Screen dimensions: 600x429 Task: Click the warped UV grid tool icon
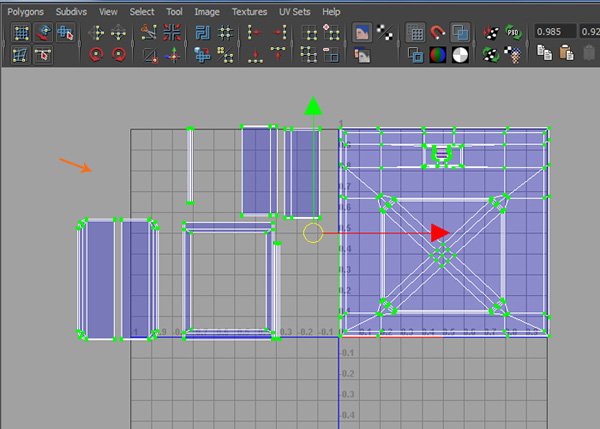(20, 55)
